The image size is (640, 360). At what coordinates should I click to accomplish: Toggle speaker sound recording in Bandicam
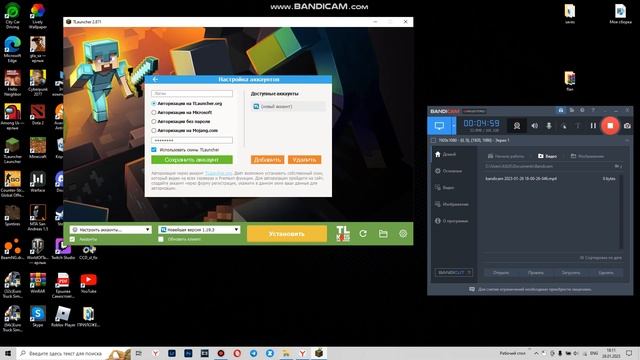click(x=534, y=126)
